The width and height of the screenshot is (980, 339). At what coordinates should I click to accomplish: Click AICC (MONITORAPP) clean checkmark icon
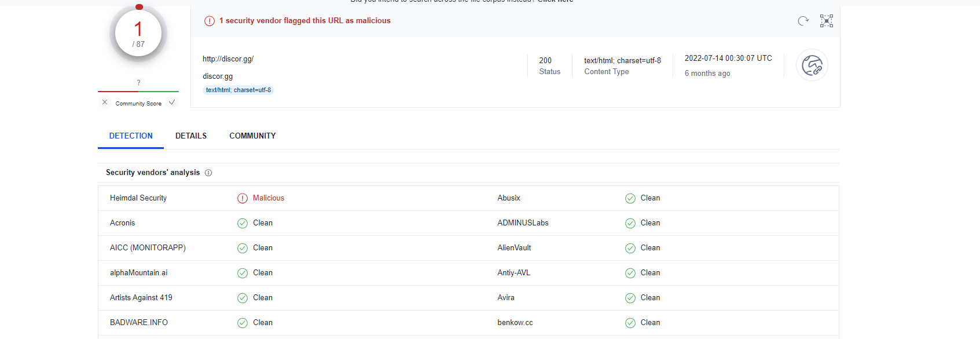(243, 248)
